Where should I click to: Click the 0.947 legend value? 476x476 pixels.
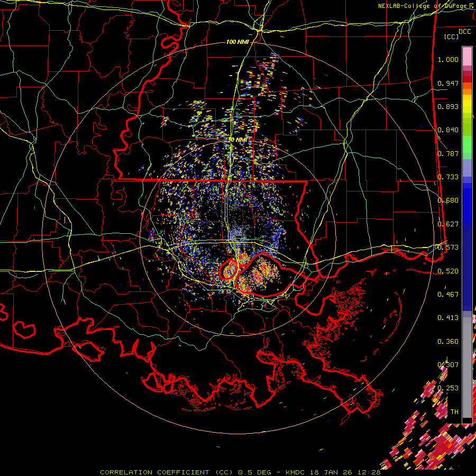coord(448,83)
